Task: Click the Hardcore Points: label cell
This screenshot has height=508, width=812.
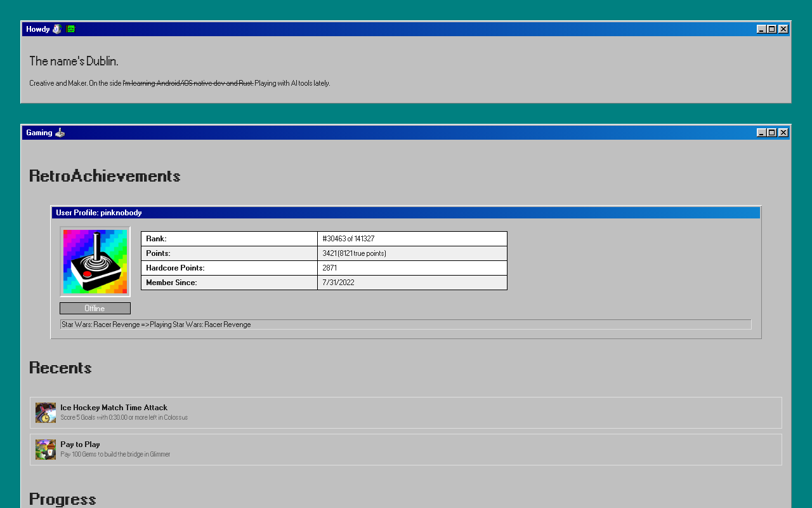Action: pyautogui.click(x=229, y=268)
